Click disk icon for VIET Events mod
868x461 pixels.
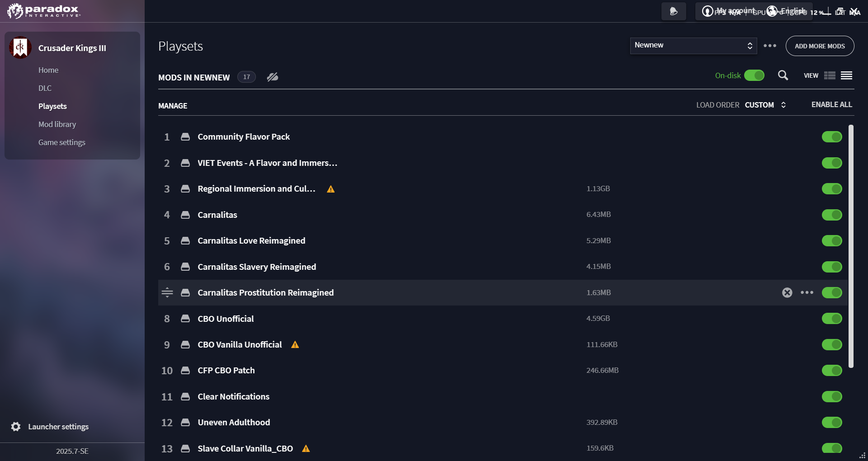click(185, 163)
